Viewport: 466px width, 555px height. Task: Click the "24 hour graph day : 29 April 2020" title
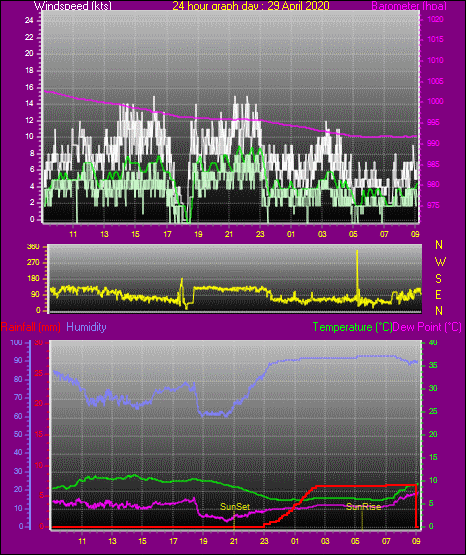pyautogui.click(x=251, y=6)
